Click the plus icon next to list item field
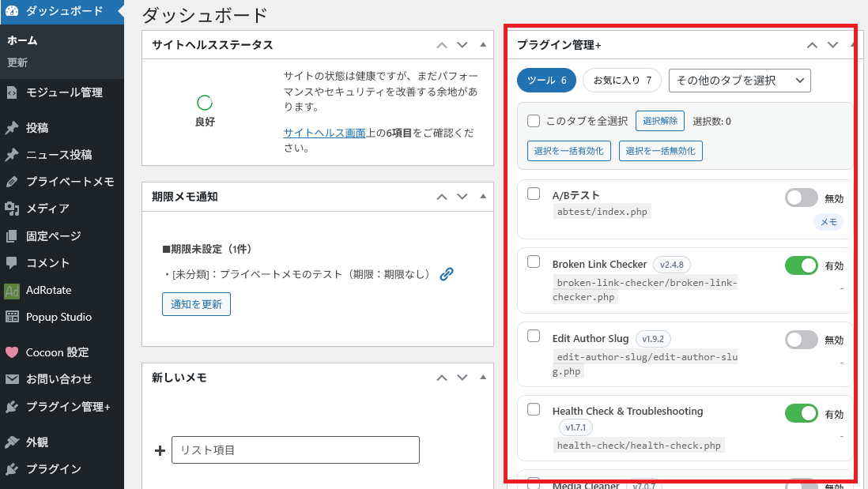The image size is (868, 489). click(x=160, y=450)
